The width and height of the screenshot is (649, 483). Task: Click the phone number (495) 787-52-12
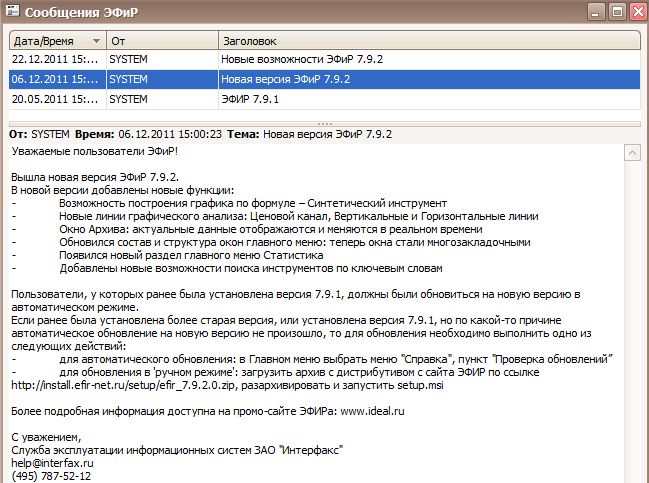click(x=47, y=476)
